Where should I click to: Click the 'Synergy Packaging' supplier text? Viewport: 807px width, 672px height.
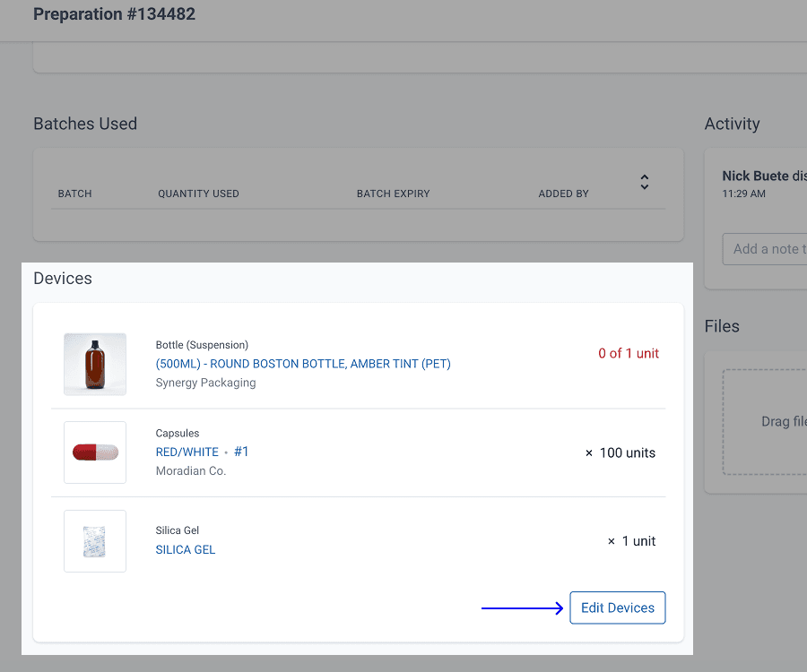tap(206, 383)
